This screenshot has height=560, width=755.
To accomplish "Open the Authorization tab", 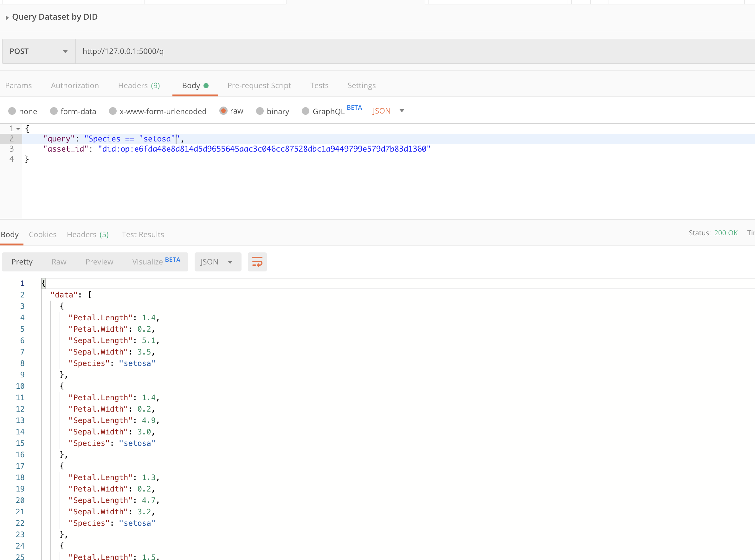I will click(75, 85).
